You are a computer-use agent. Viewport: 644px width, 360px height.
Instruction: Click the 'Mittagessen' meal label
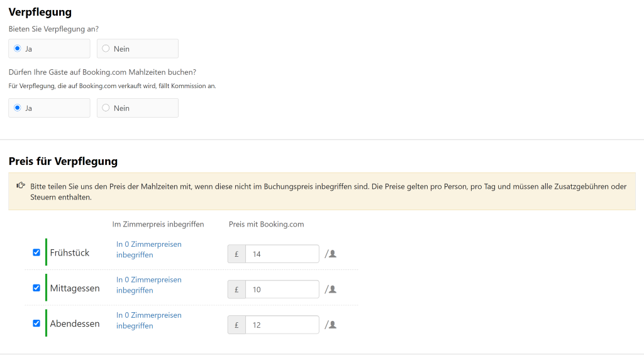point(75,288)
